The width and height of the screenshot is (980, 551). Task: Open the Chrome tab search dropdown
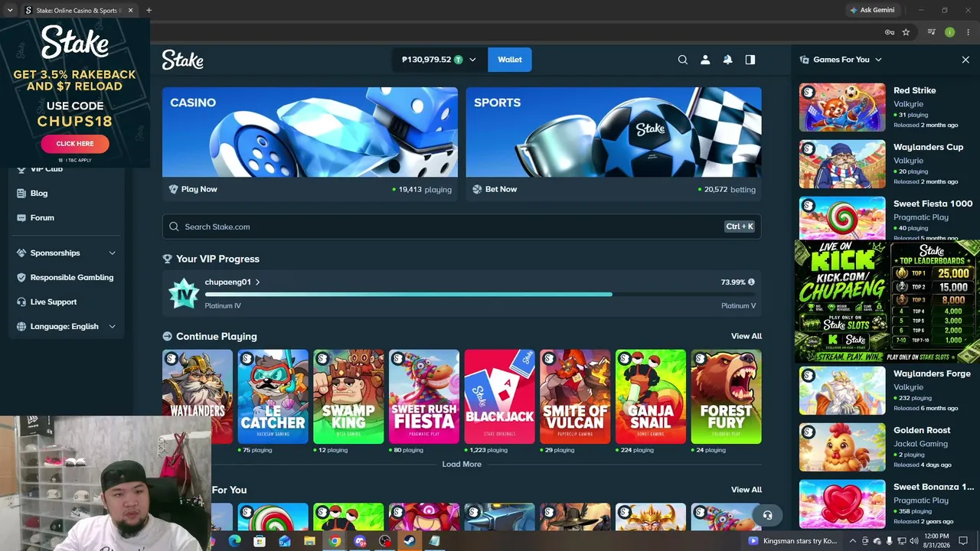click(9, 11)
